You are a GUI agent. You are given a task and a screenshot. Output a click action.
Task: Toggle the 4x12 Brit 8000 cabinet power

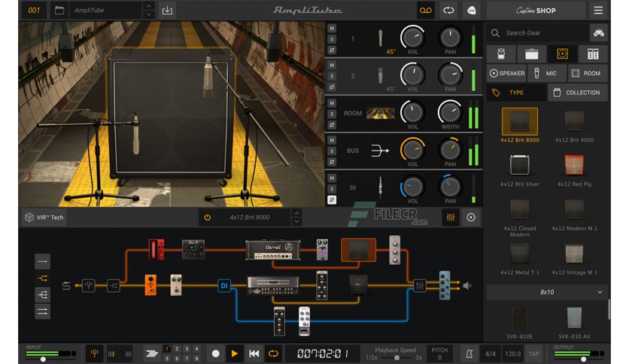[x=208, y=217]
